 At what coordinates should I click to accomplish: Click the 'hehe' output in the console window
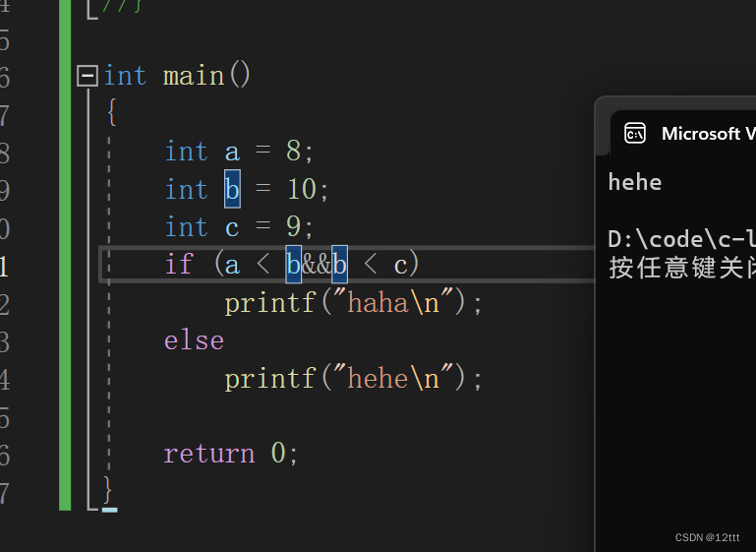click(635, 182)
